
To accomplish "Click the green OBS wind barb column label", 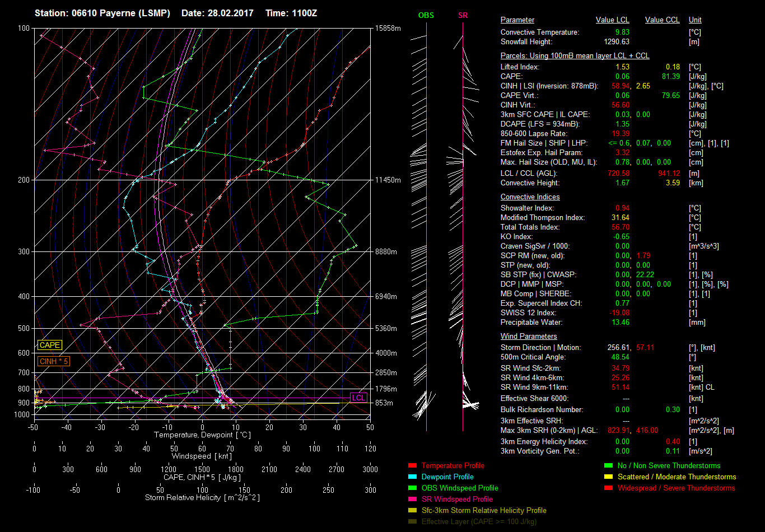I will (x=426, y=16).
